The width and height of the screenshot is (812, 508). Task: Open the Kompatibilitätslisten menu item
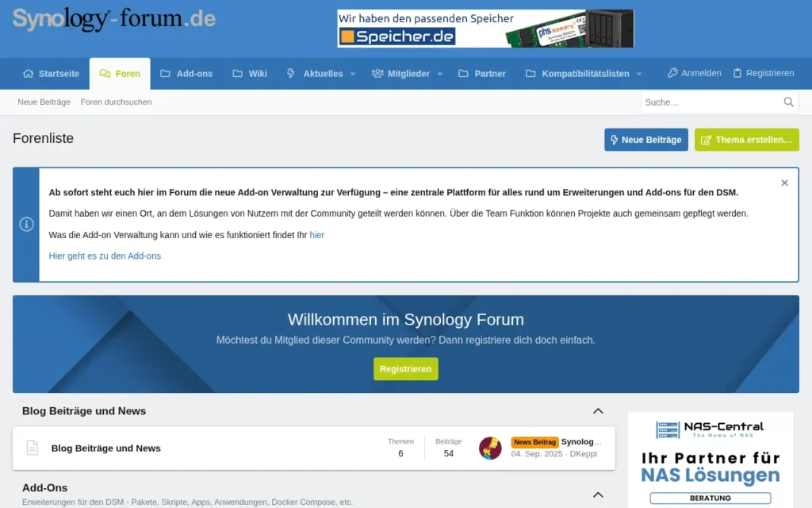tap(577, 74)
